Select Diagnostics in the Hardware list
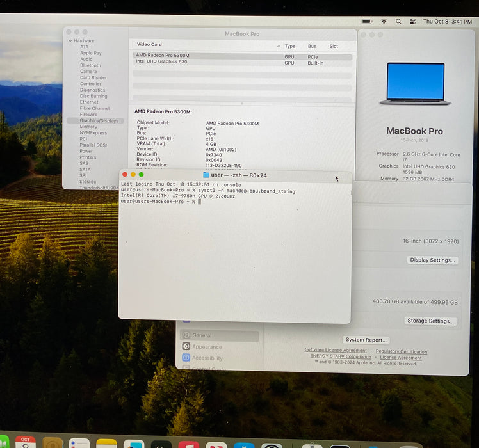This screenshot has height=448, width=479. point(93,90)
